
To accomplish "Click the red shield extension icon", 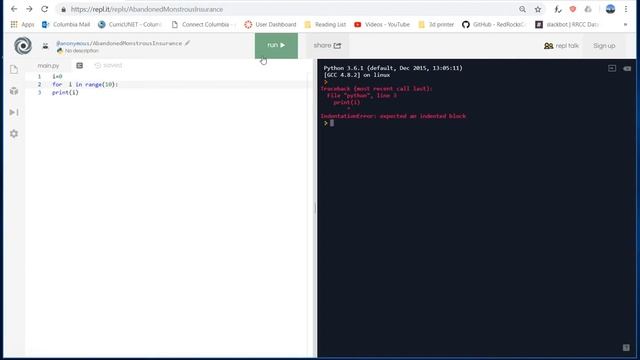I will 573,9.
